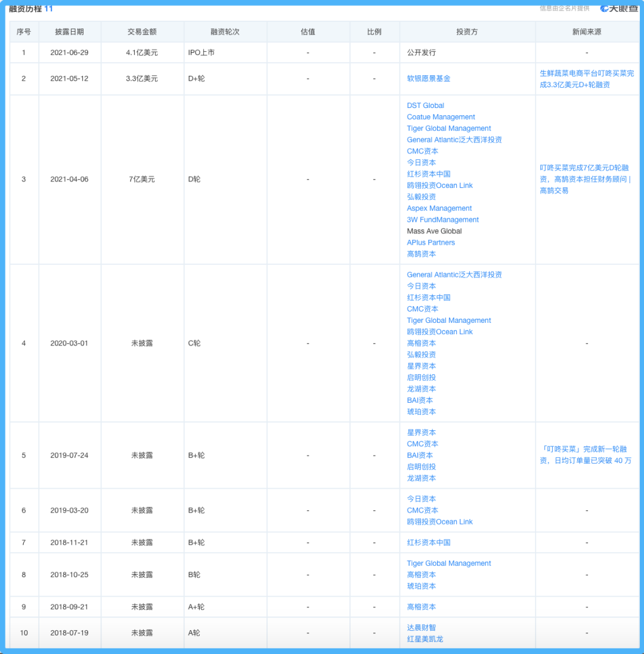Open 星界资本 in the 2019-07-24 row
The width and height of the screenshot is (644, 654).
pos(422,433)
